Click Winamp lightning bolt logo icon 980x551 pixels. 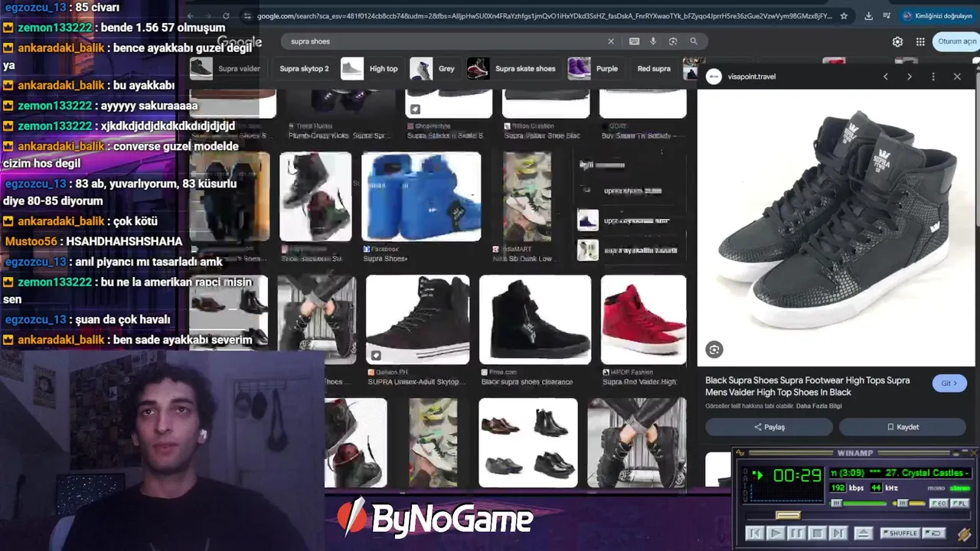(964, 534)
